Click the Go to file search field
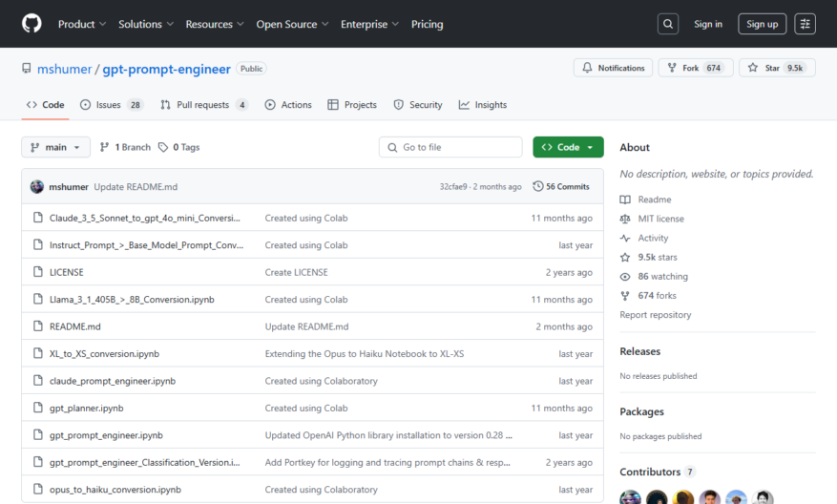The height and width of the screenshot is (504, 837). [450, 147]
